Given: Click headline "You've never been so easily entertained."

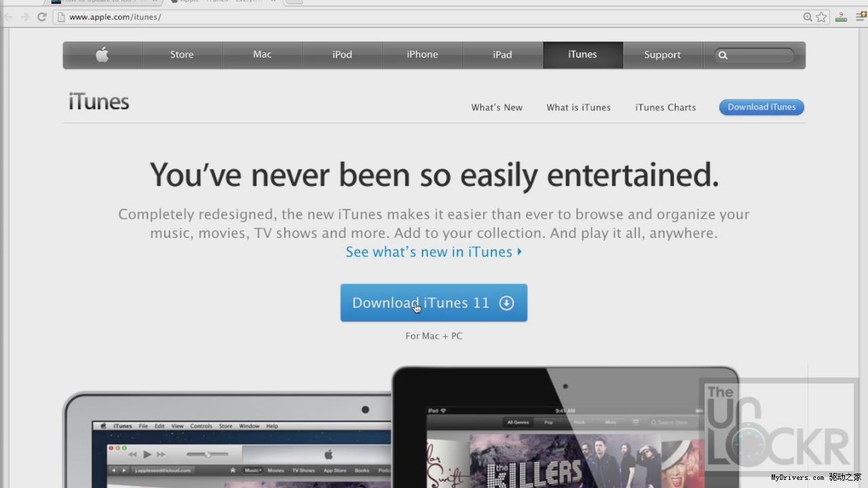Looking at the screenshot, I should (x=434, y=175).
